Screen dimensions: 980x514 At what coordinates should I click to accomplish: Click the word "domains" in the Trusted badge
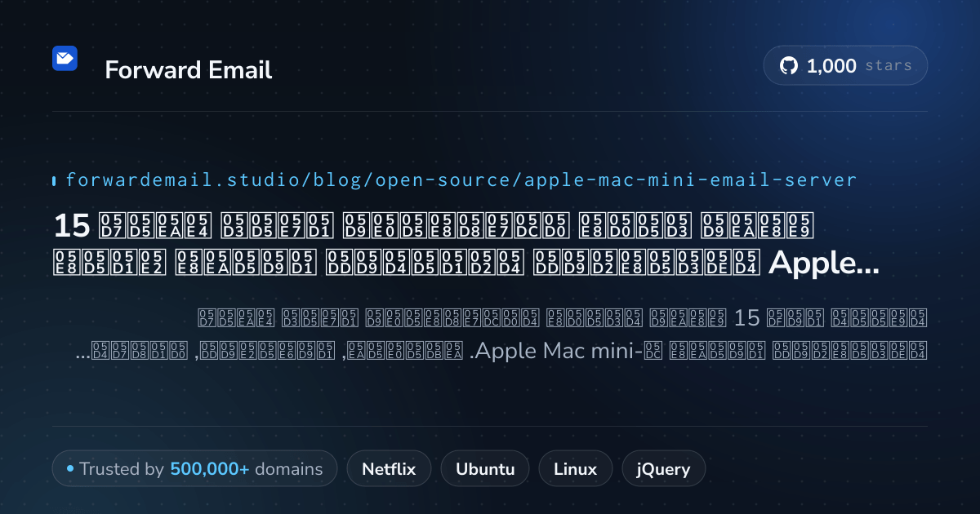click(x=289, y=469)
